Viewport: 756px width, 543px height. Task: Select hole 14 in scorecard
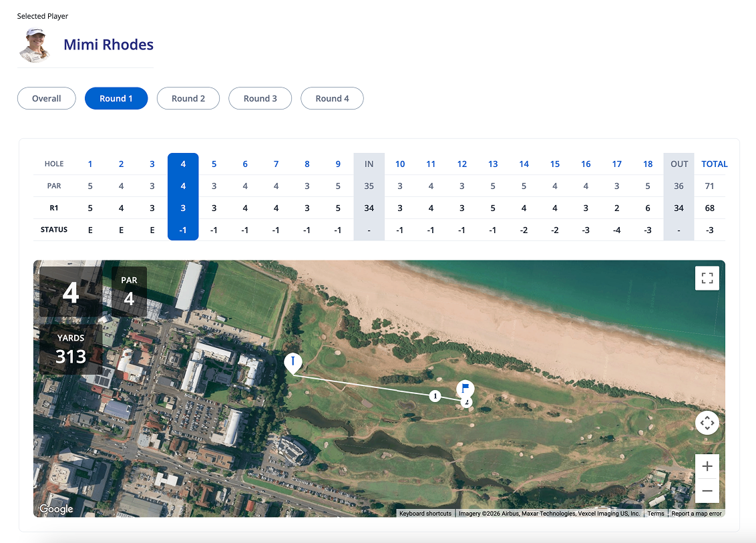[524, 164]
